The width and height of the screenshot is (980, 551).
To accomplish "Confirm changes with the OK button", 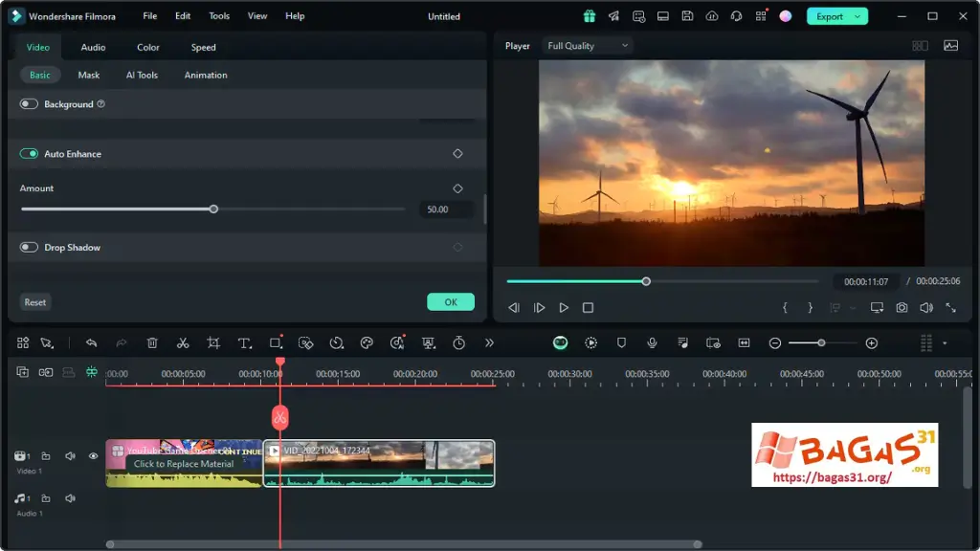I will (450, 301).
